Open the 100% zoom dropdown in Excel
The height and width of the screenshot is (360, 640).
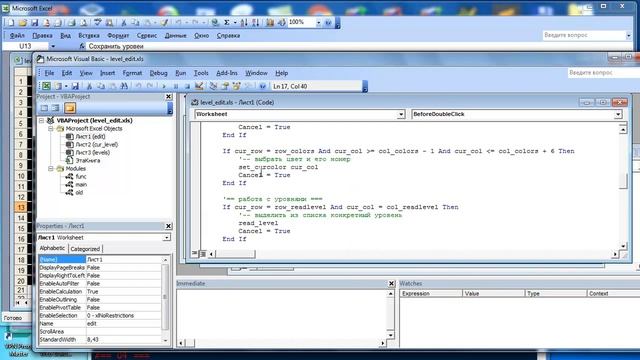318,22
